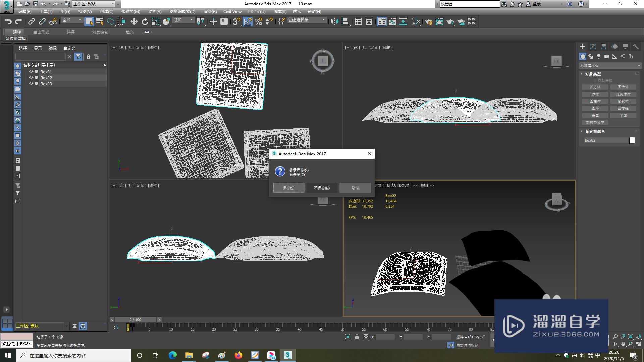Image resolution: width=644 pixels, height=362 pixels.
Task: Choose the Select and Scale tool
Action: [x=156, y=22]
